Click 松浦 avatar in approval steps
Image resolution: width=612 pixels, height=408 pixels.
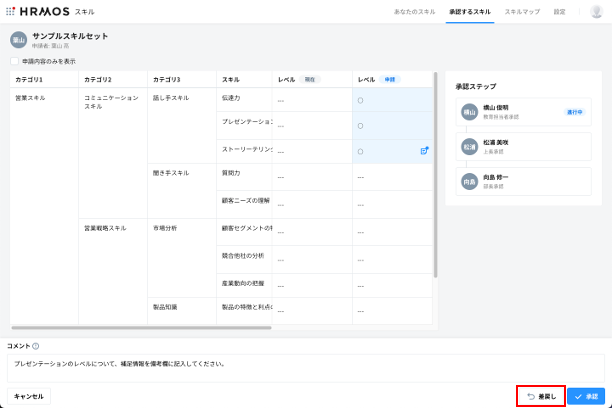[469, 146]
